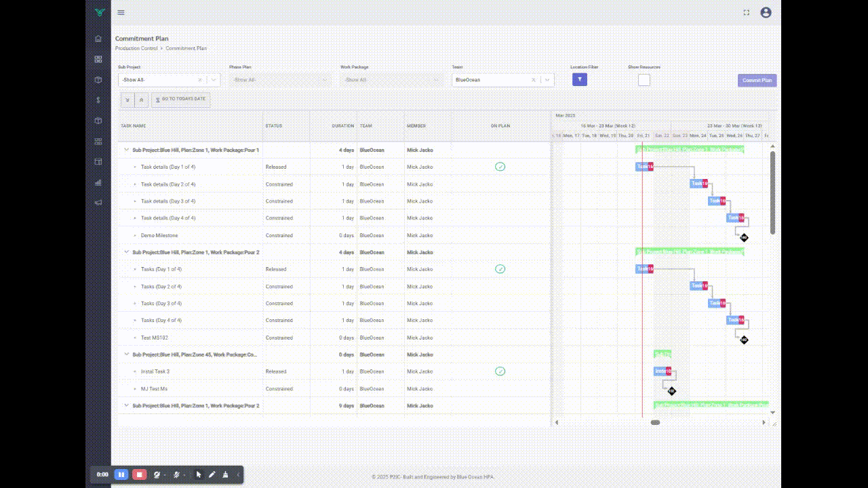This screenshot has height=488, width=868.
Task: Click the Gantt horizontal scrollbar thumb
Action: point(655,422)
